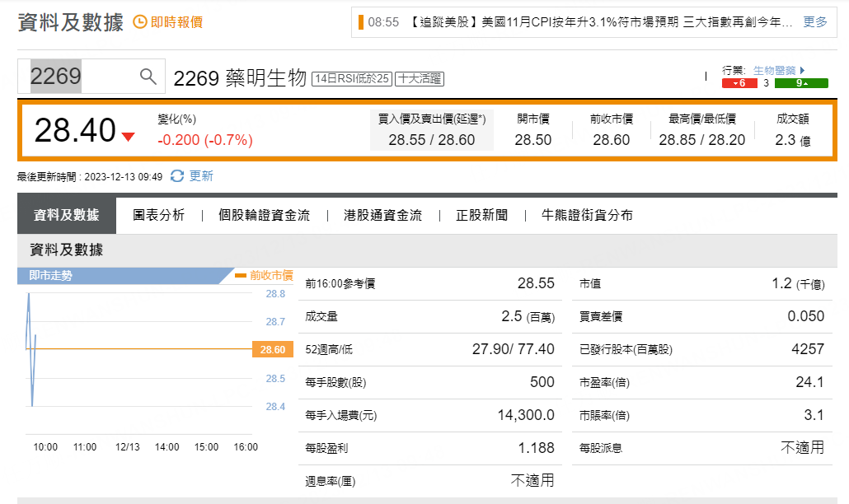Click the red down-triangle beside 28.40

tap(129, 137)
